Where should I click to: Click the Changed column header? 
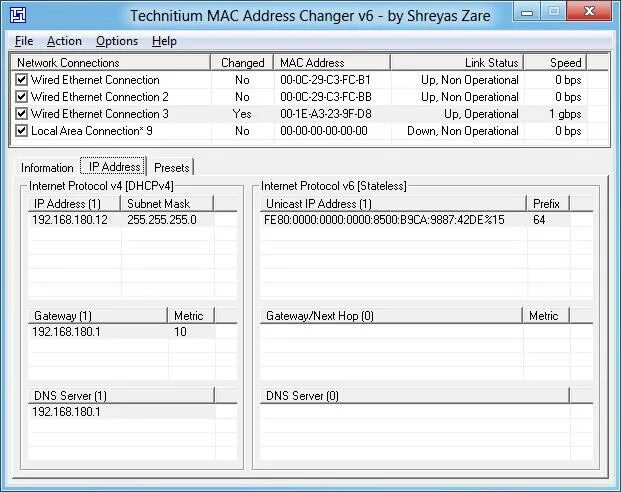242,63
